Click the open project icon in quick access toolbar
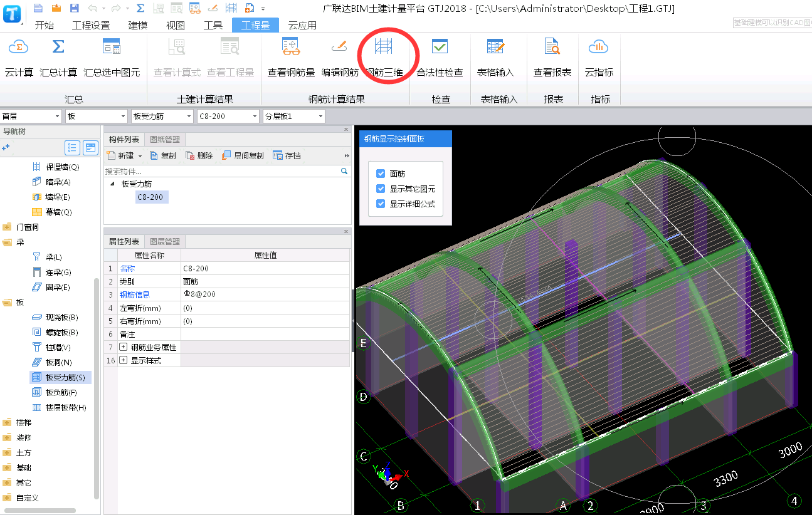The width and height of the screenshot is (812, 515). 56,8
